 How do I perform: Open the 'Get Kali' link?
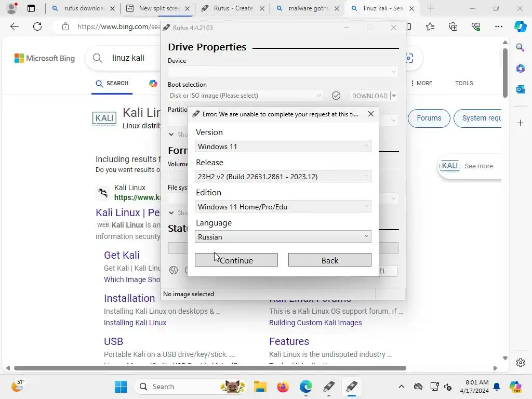point(122,255)
